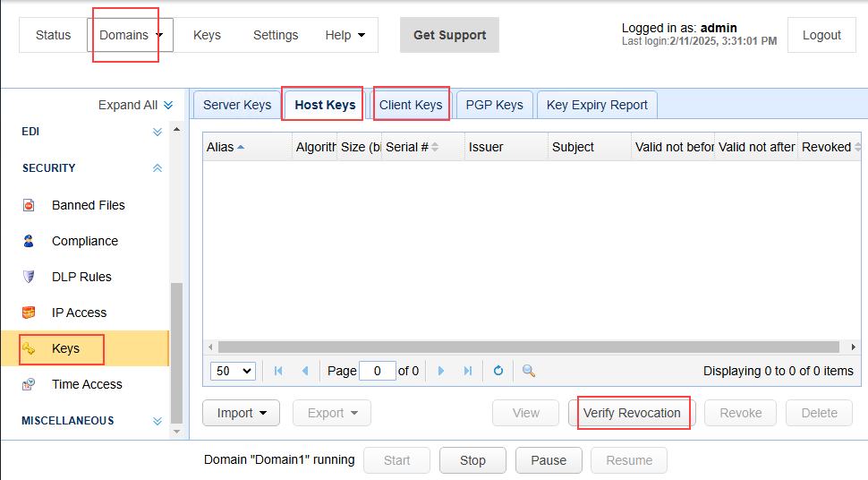The width and height of the screenshot is (868, 480).
Task: Switch to the PGP Keys tab
Action: (x=494, y=105)
